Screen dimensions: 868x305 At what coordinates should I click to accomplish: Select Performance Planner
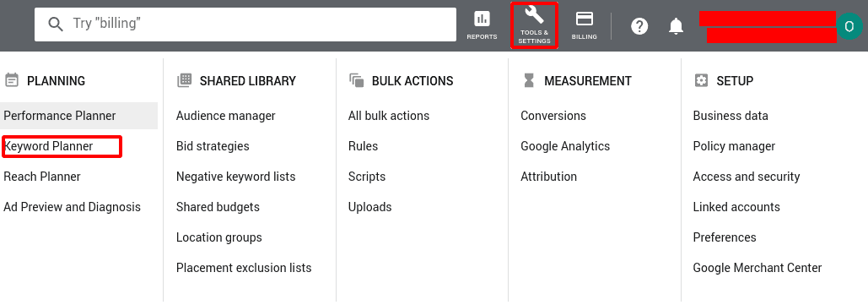(x=60, y=116)
